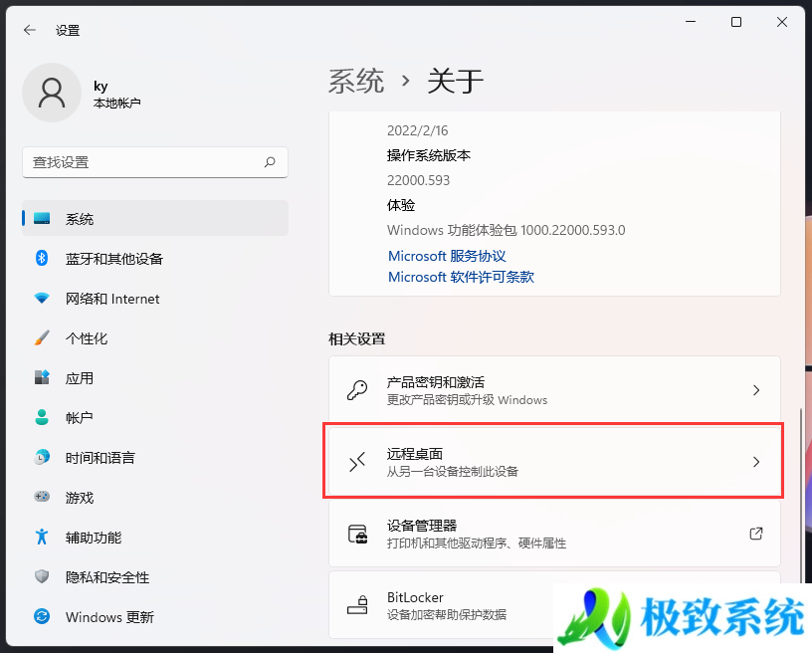Click the back arrow icon
This screenshot has height=653, width=812.
tap(30, 31)
